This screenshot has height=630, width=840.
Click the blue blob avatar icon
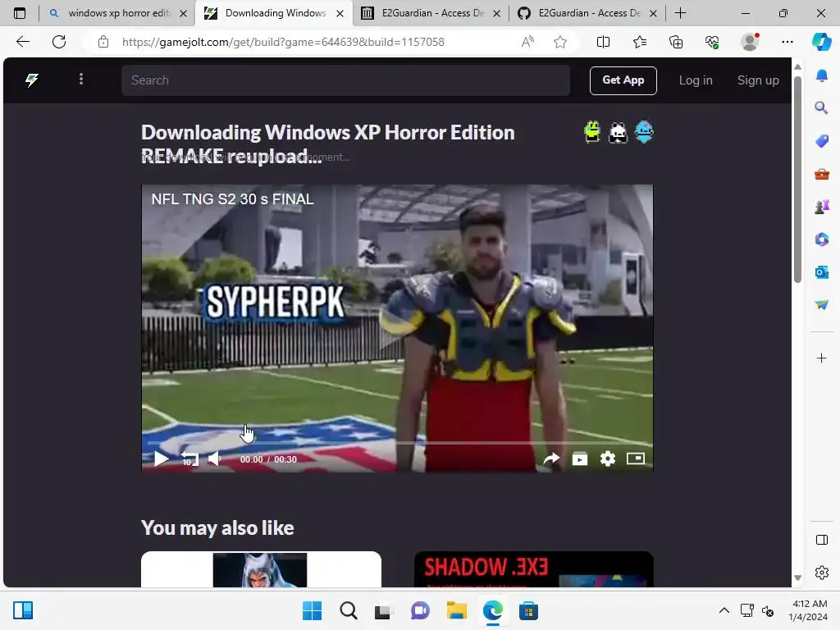pyautogui.click(x=643, y=132)
